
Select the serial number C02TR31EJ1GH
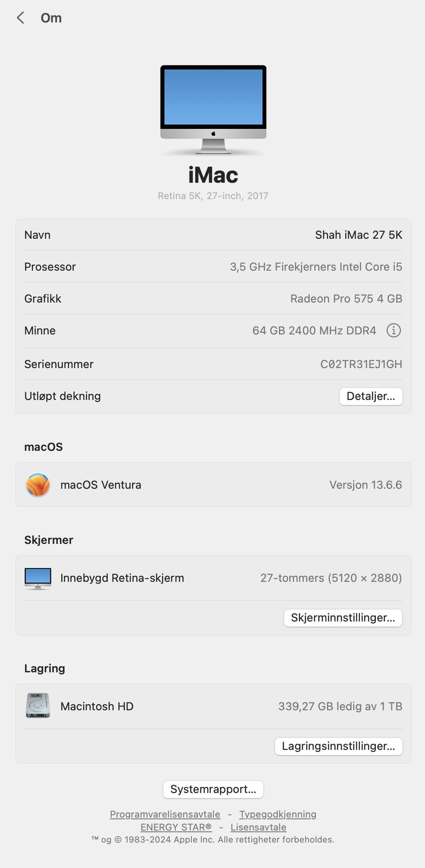coord(361,364)
